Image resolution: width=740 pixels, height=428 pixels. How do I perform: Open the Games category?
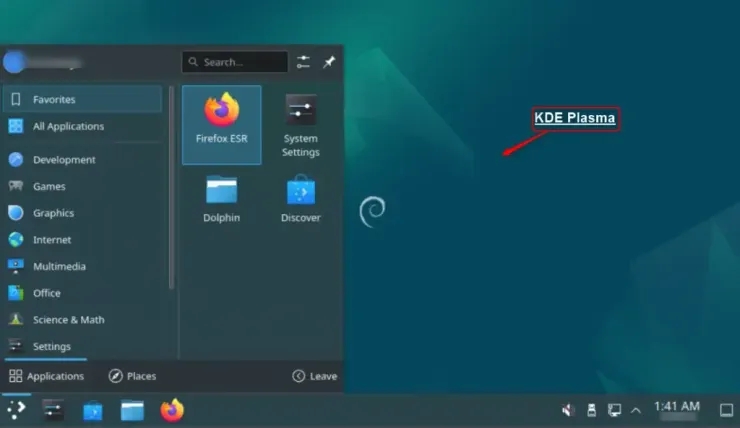tap(83, 186)
